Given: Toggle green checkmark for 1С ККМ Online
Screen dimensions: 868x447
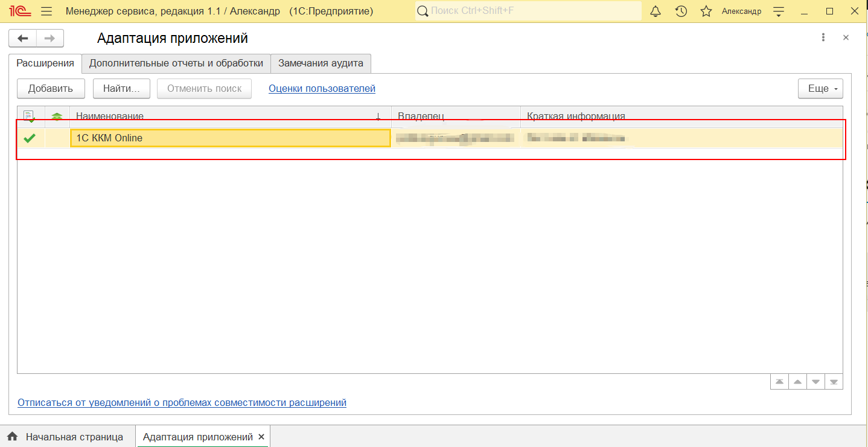Looking at the screenshot, I should (30, 138).
